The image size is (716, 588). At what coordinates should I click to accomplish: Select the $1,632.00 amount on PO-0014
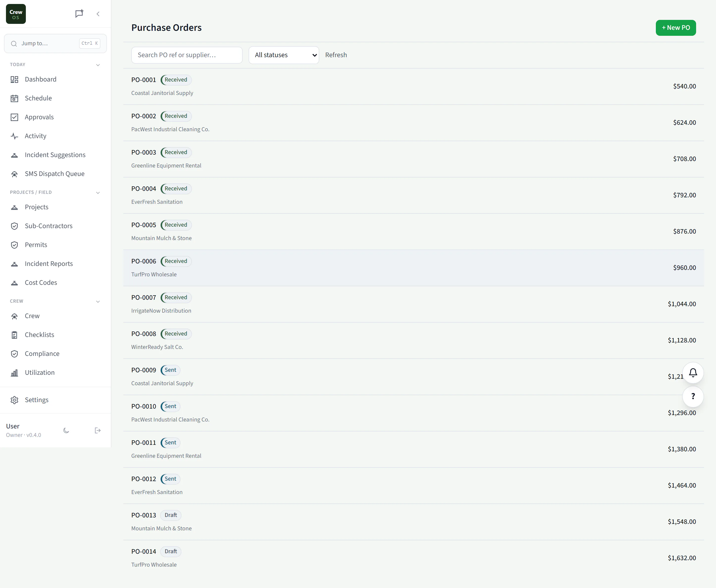pos(682,558)
